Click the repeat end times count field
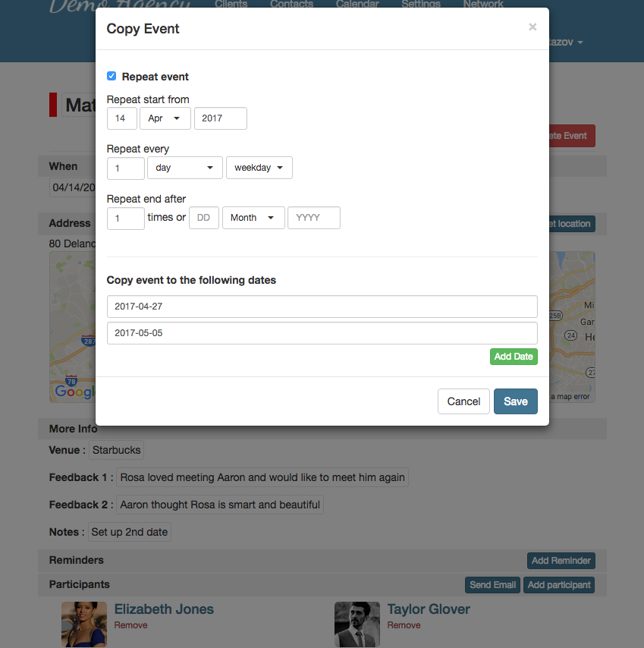The image size is (644, 648). point(125,218)
